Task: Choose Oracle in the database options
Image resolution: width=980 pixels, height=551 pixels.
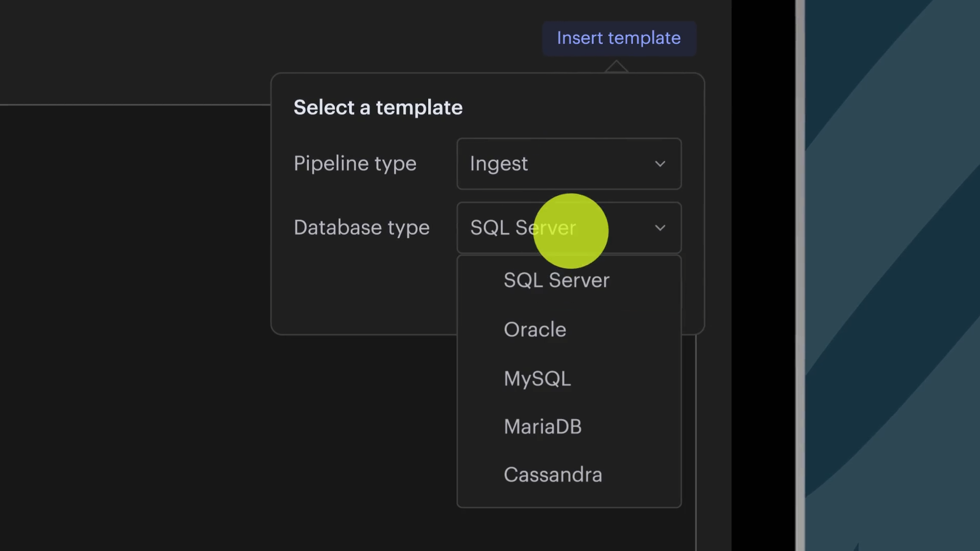Action: point(535,330)
